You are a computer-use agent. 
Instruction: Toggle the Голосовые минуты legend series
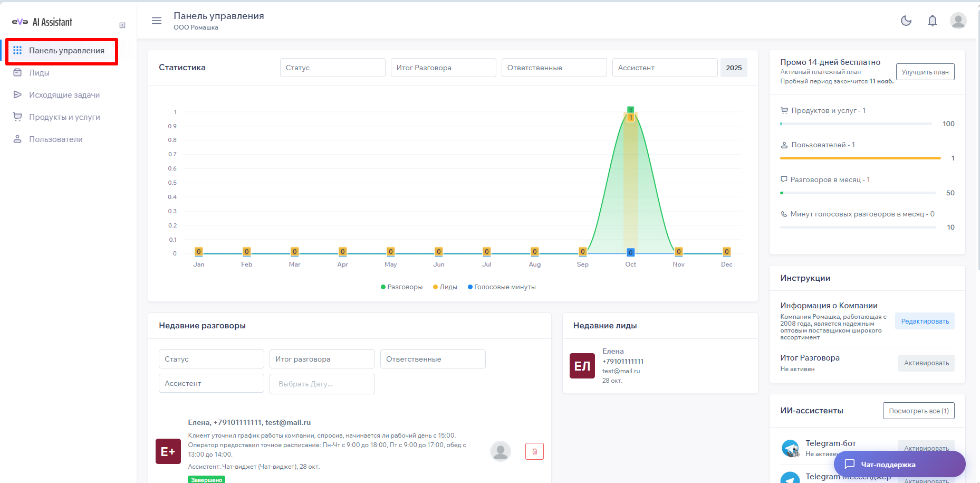coord(502,287)
